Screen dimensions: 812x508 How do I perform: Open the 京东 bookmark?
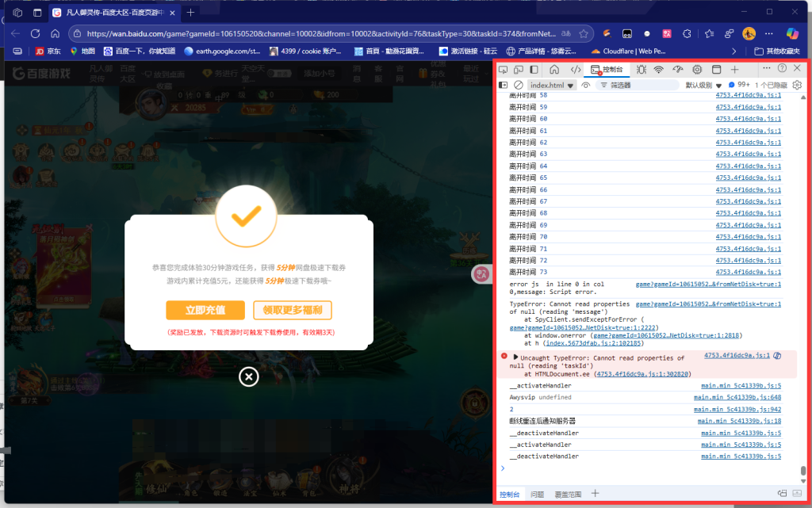48,52
